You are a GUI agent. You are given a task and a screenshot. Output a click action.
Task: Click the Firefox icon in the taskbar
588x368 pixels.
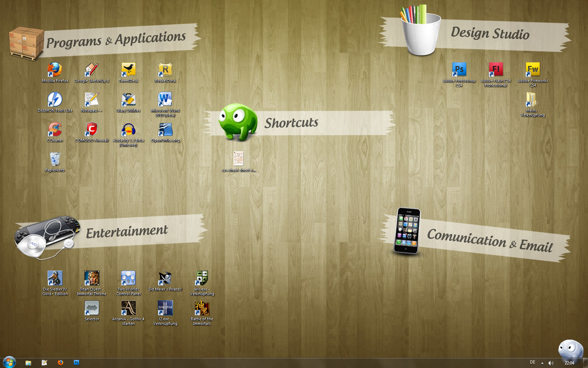(61, 363)
